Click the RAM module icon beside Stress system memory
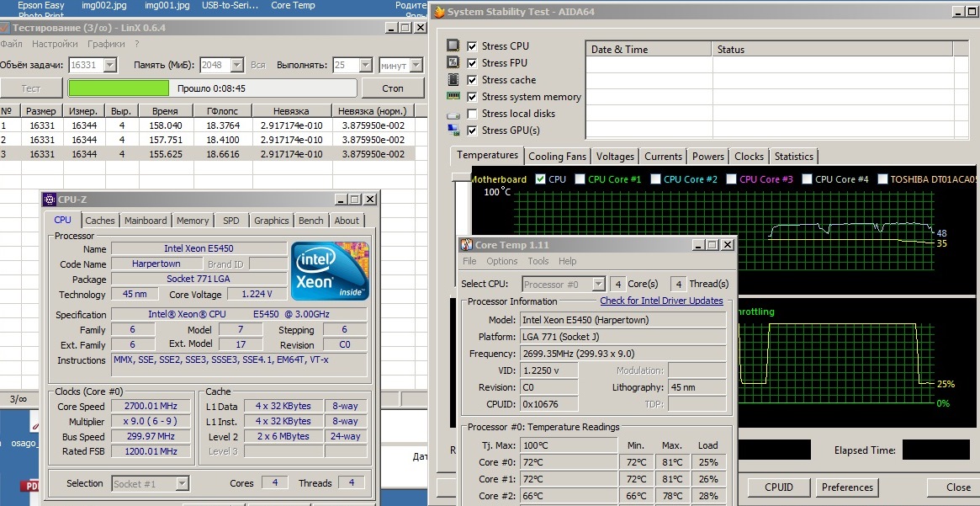Screen dimensions: 980x506 (453, 96)
